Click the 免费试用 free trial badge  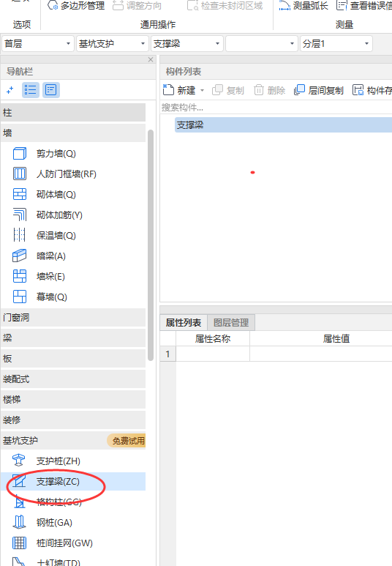click(127, 441)
